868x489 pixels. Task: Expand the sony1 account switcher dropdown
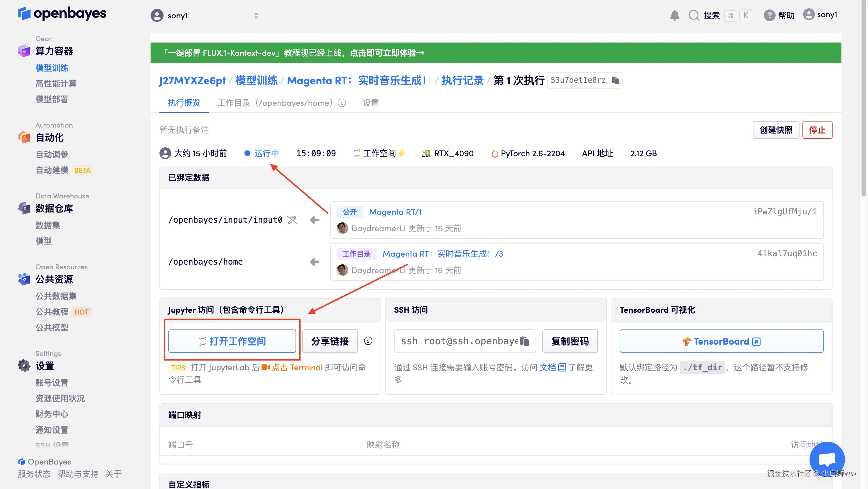click(x=256, y=15)
